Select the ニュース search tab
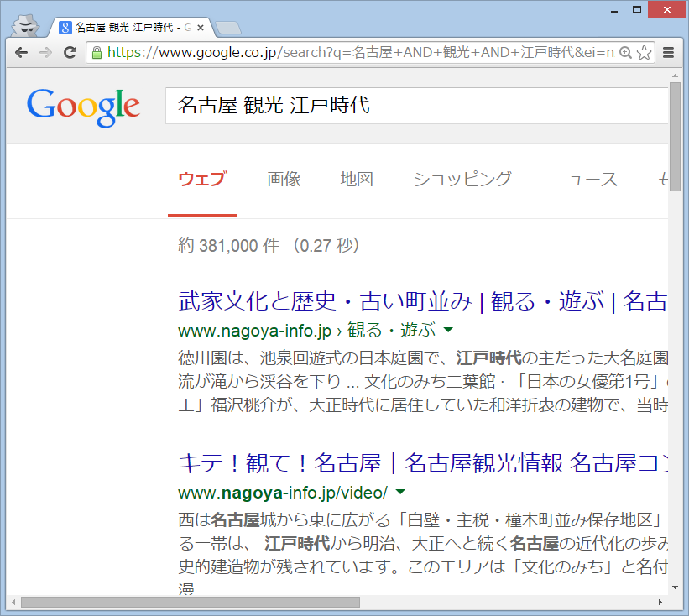 point(584,179)
